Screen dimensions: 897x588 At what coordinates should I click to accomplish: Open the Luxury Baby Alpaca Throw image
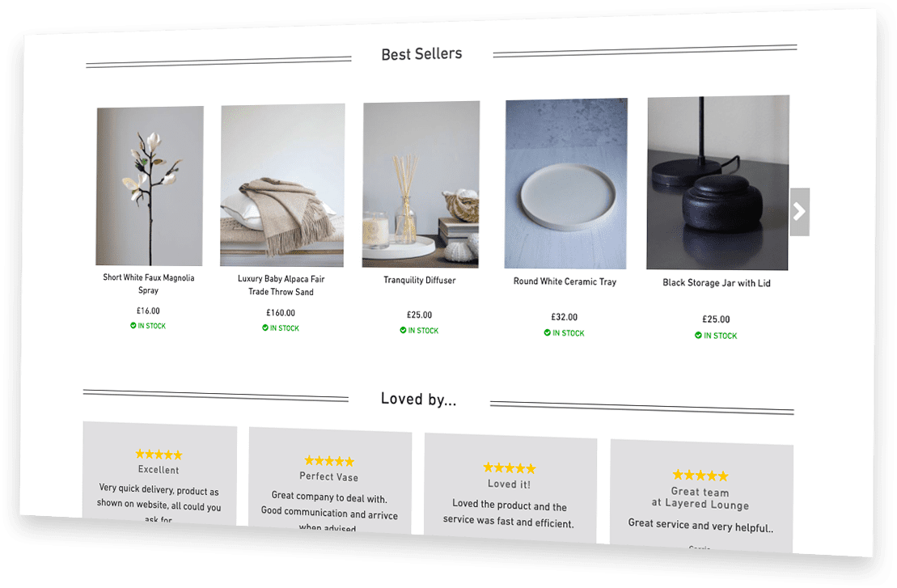(x=282, y=185)
